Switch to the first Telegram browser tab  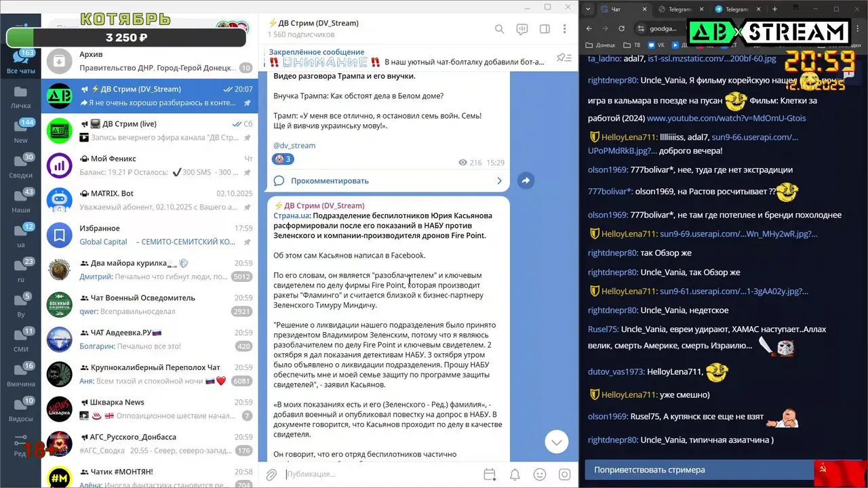[681, 9]
